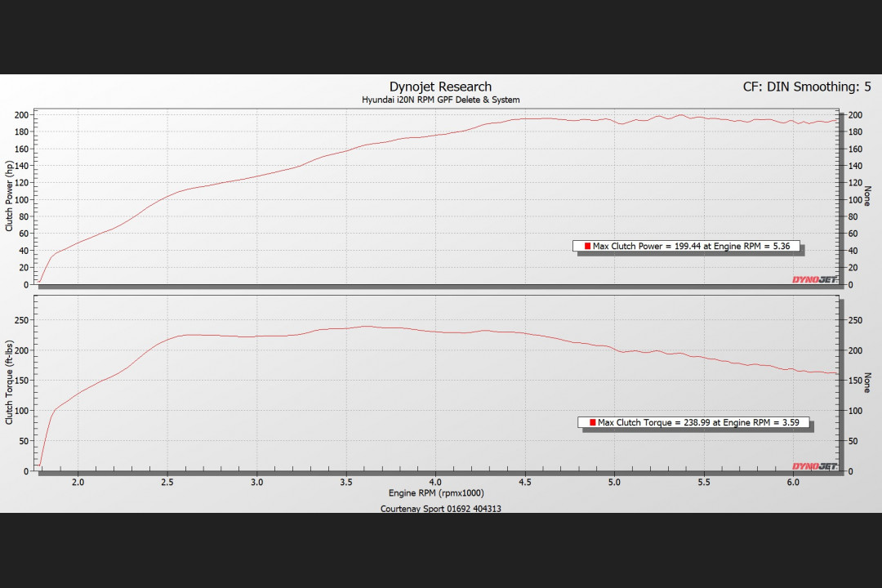The width and height of the screenshot is (882, 588).
Task: Click the Engine RPM (rpmx1000) axis title
Action: click(x=436, y=493)
